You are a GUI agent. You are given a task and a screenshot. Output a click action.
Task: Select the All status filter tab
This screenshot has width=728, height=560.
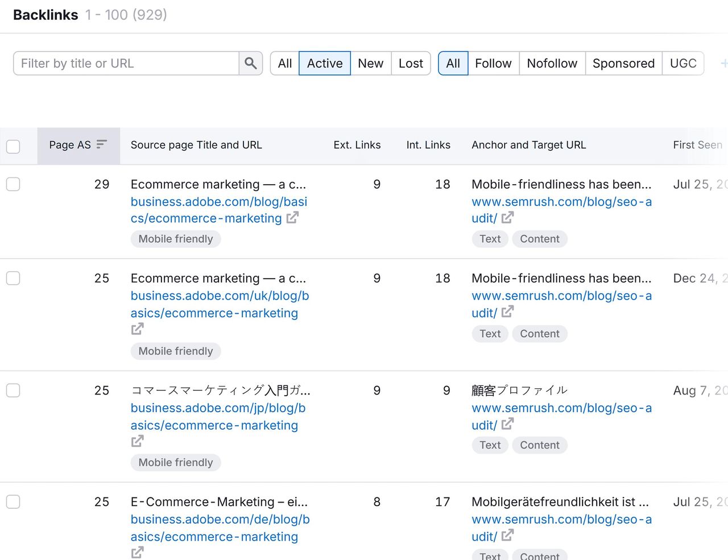[x=284, y=63]
